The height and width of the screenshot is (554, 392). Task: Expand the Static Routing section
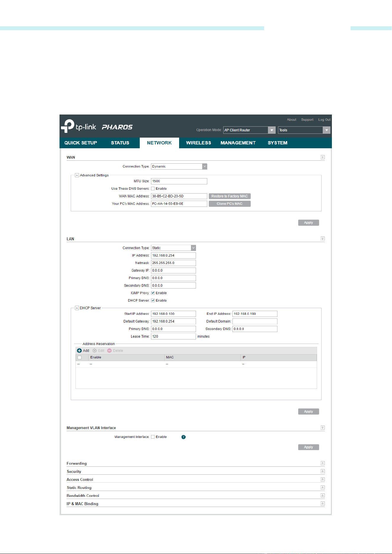click(x=323, y=487)
